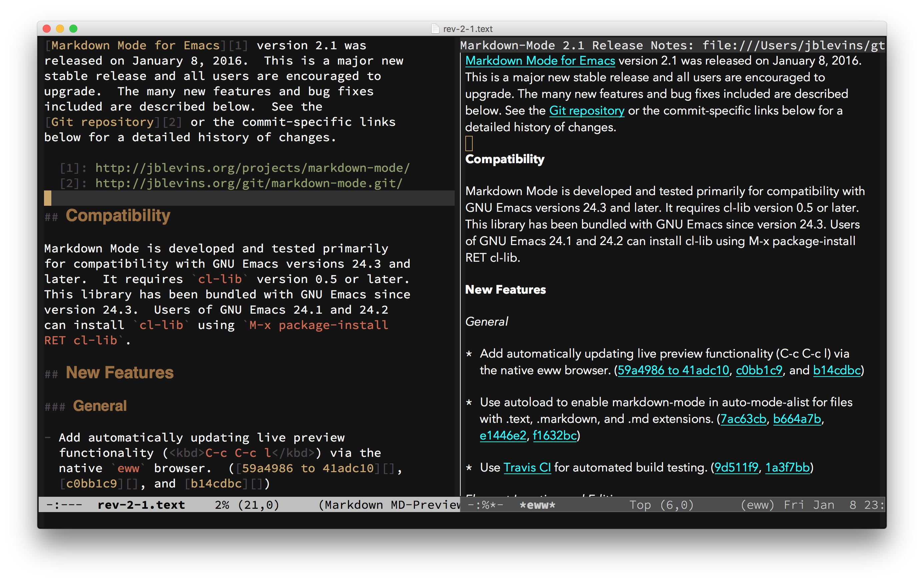The height and width of the screenshot is (582, 924).
Task: Click the green zoom window button
Action: (73, 28)
